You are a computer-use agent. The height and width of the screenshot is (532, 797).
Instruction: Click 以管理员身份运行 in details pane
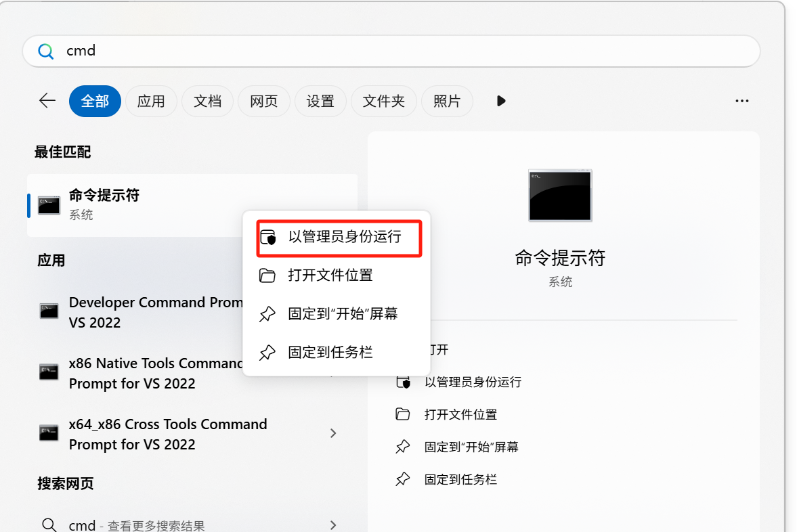(x=473, y=382)
